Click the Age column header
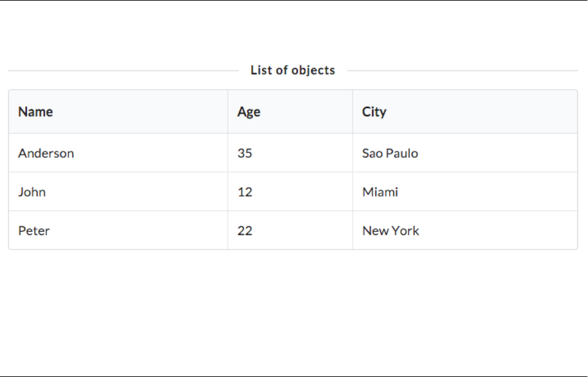 pos(249,112)
